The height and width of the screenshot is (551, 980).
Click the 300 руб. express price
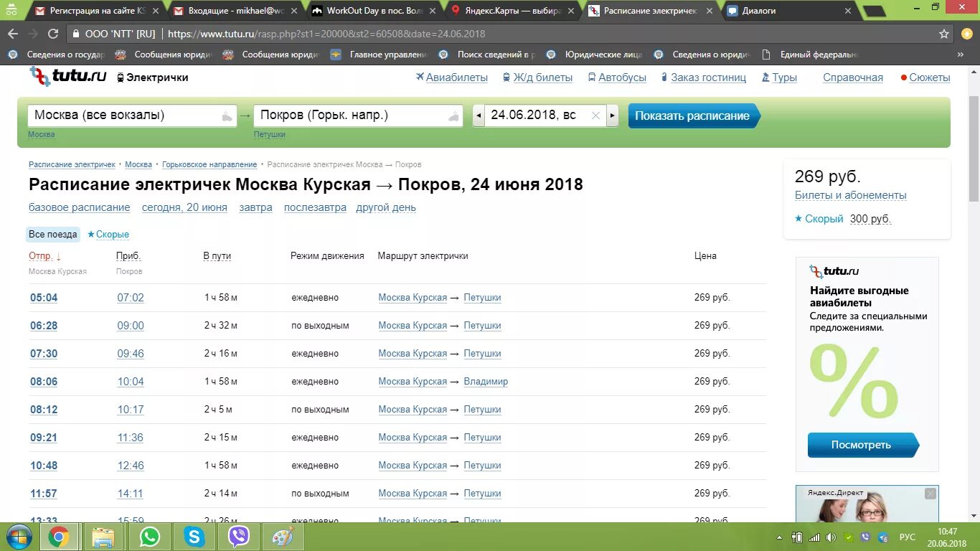870,219
